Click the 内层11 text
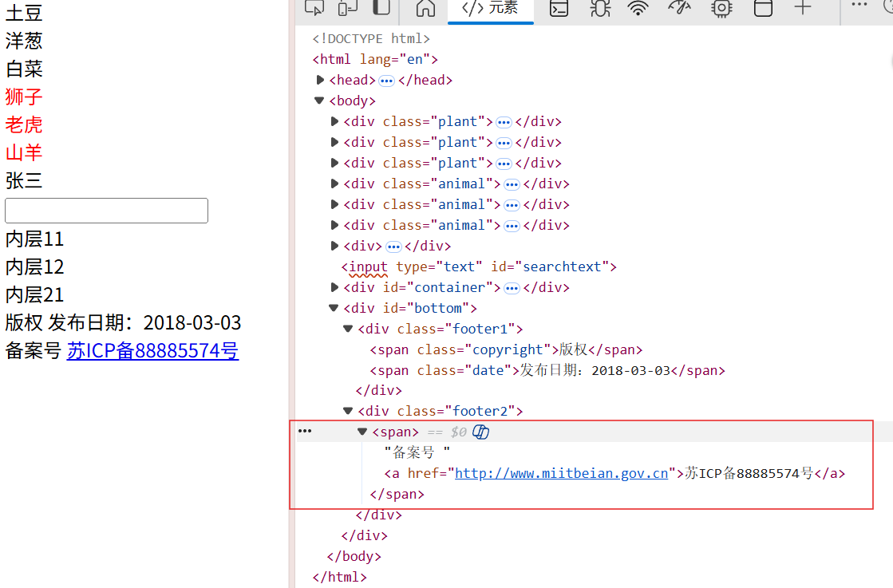This screenshot has width=893, height=588. point(35,239)
